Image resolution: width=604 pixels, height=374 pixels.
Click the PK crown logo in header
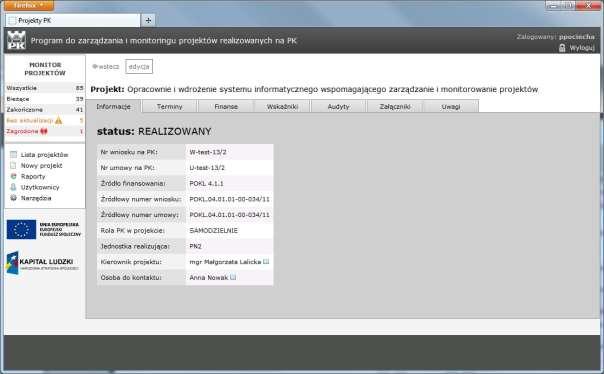point(17,40)
